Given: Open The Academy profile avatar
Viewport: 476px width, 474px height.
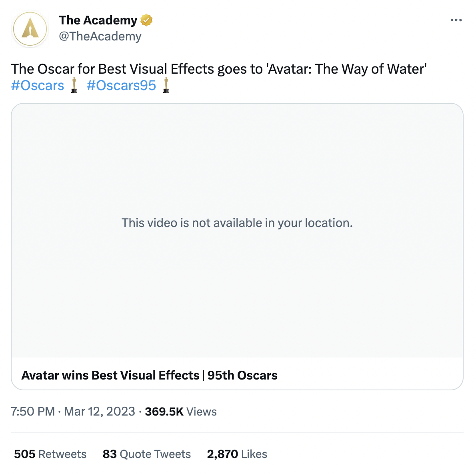Looking at the screenshot, I should tap(30, 29).
